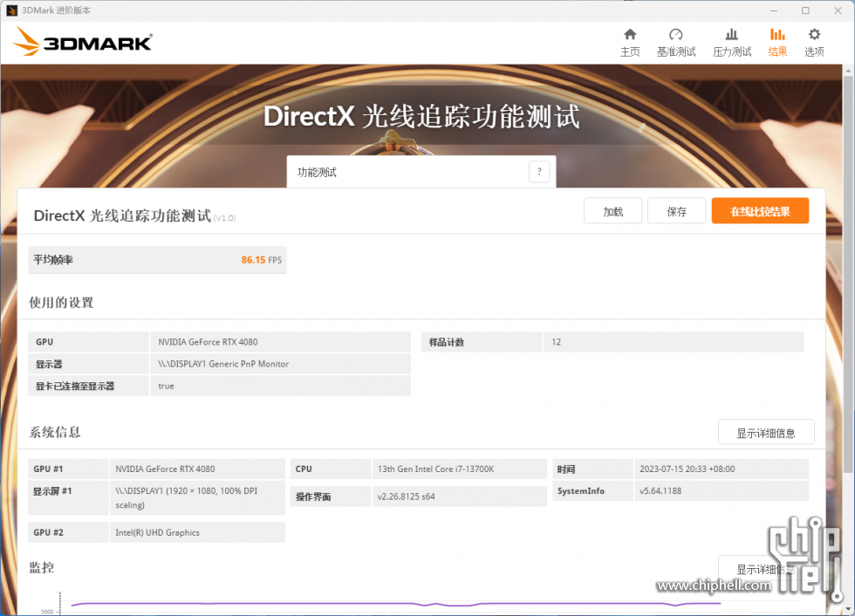This screenshot has width=855, height=616.
Task: Click the 'true' value for 显卡已连接至显示器
Action: tap(166, 386)
